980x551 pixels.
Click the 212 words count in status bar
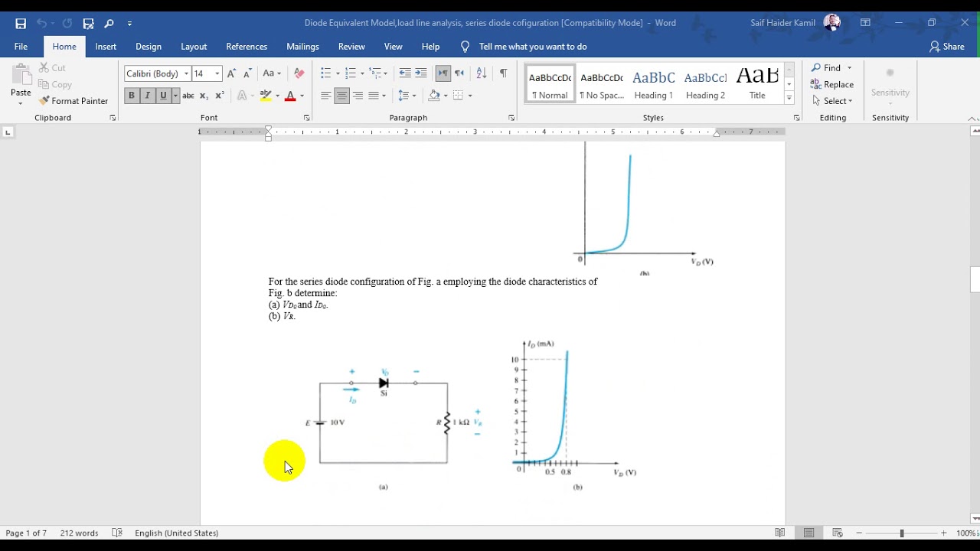(x=80, y=533)
